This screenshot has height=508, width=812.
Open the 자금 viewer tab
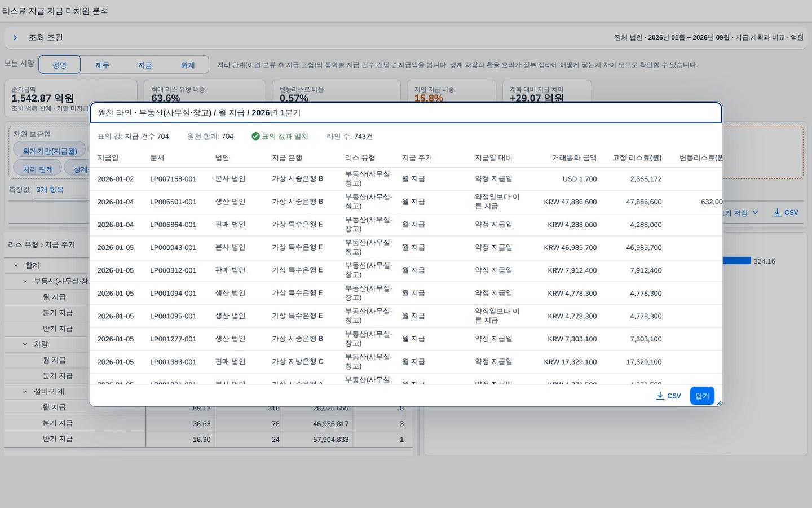click(145, 65)
